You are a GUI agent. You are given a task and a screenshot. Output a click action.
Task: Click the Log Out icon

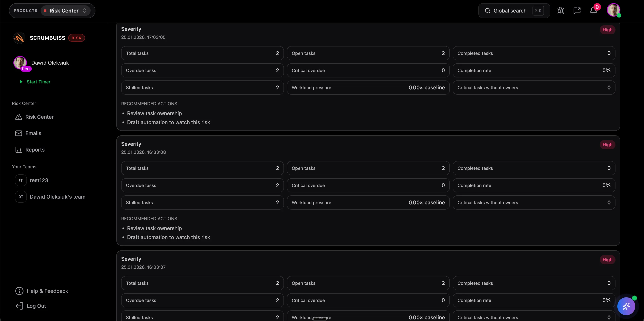tap(19, 306)
